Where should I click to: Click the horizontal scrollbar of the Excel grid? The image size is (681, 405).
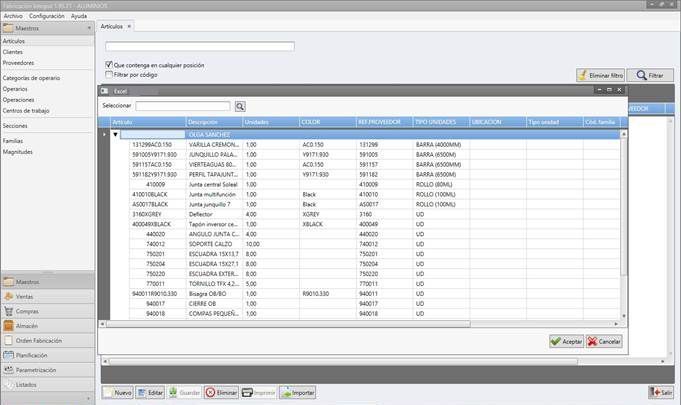tap(288, 324)
